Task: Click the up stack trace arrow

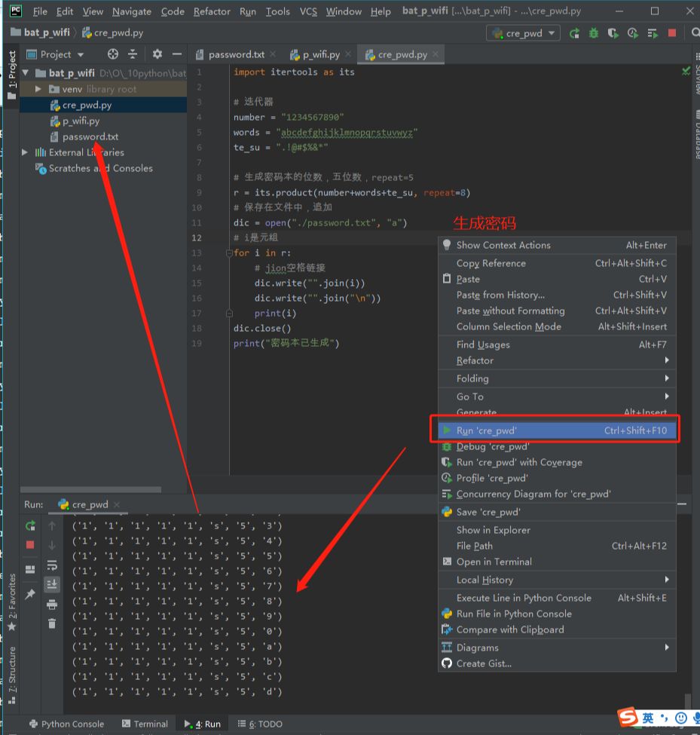Action: (52, 526)
